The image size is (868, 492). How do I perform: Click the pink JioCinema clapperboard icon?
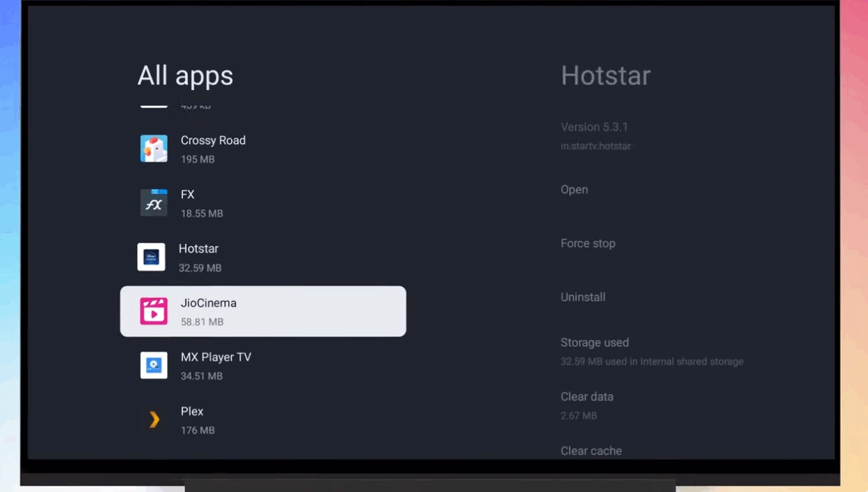click(x=154, y=311)
